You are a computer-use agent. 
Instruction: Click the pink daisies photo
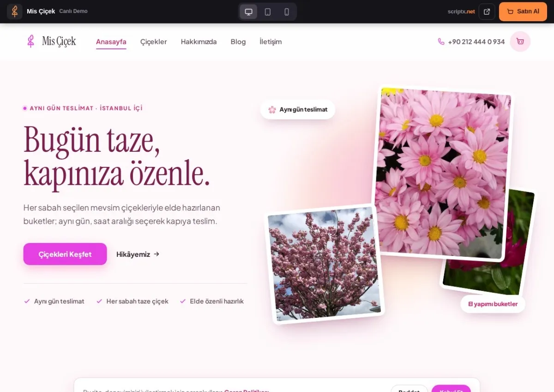click(443, 173)
